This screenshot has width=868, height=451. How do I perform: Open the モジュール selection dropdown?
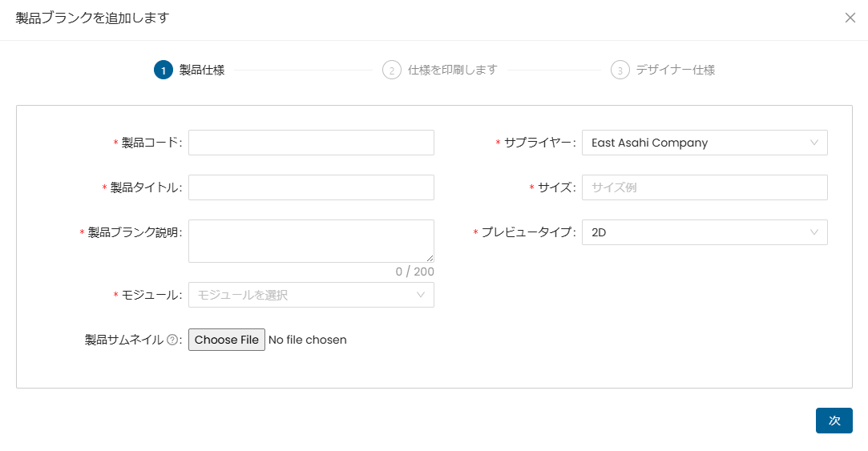click(x=311, y=295)
